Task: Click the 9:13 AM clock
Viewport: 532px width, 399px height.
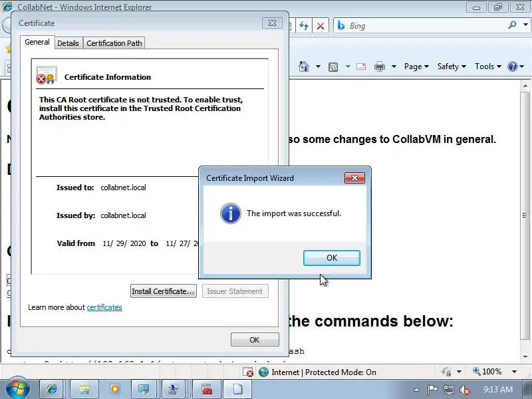Action: (497, 390)
